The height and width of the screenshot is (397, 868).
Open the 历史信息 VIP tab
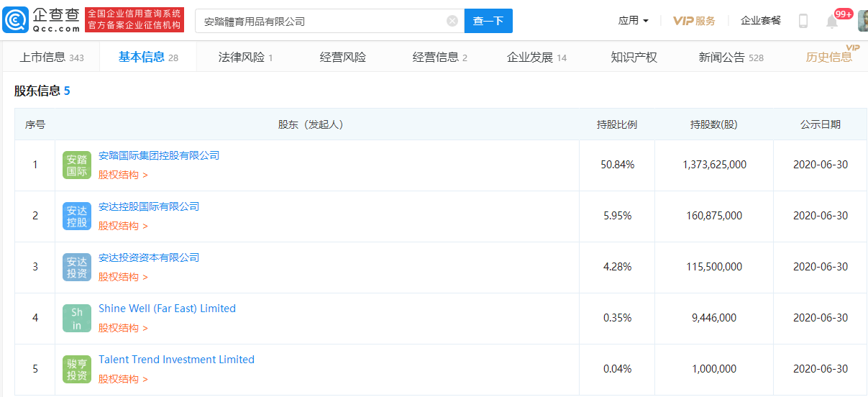point(829,58)
